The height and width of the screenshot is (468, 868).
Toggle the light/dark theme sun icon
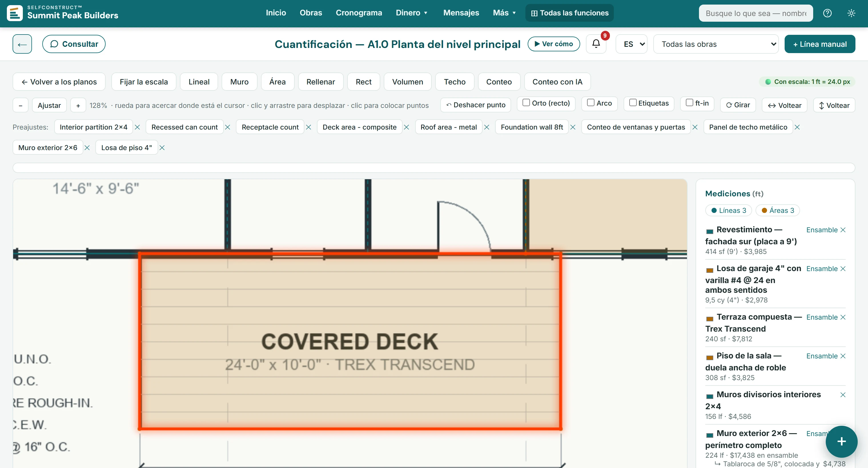[851, 13]
